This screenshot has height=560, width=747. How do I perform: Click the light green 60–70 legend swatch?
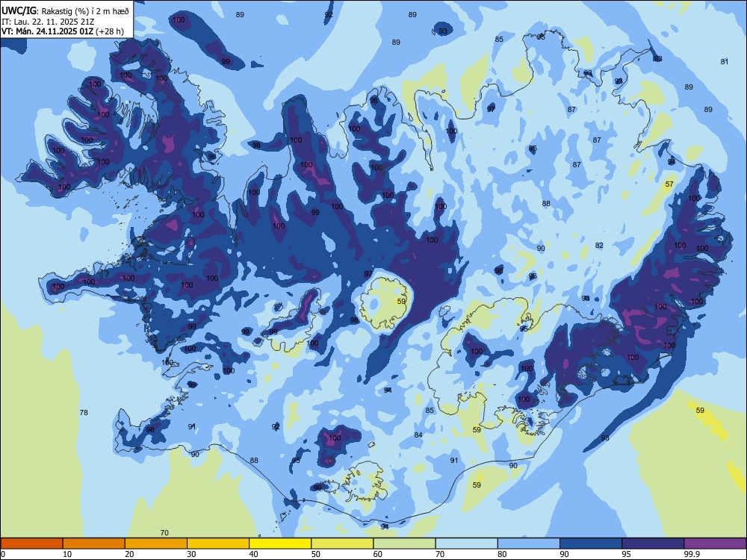[x=404, y=544]
